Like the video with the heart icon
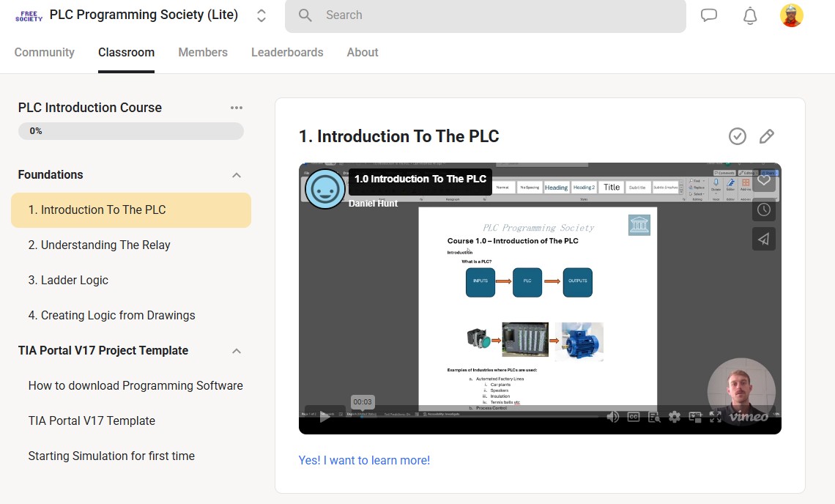Viewport: 835px width, 504px height. (x=763, y=180)
